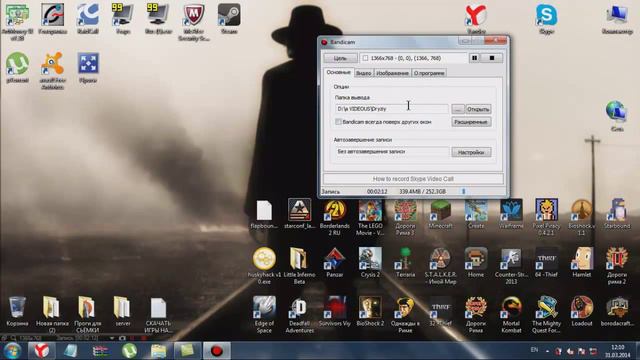Open the Steam desktop shortcut
This screenshot has height=360, width=640.
click(x=229, y=18)
